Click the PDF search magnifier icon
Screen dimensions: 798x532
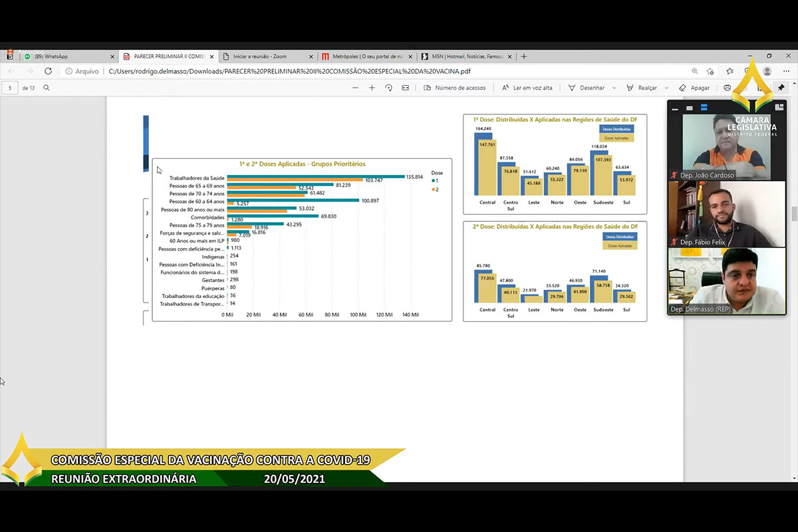pyautogui.click(x=47, y=88)
